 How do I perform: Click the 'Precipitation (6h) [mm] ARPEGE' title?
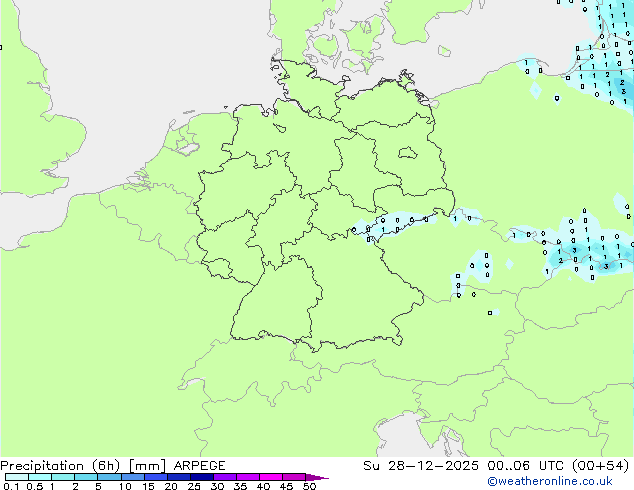[113, 466]
